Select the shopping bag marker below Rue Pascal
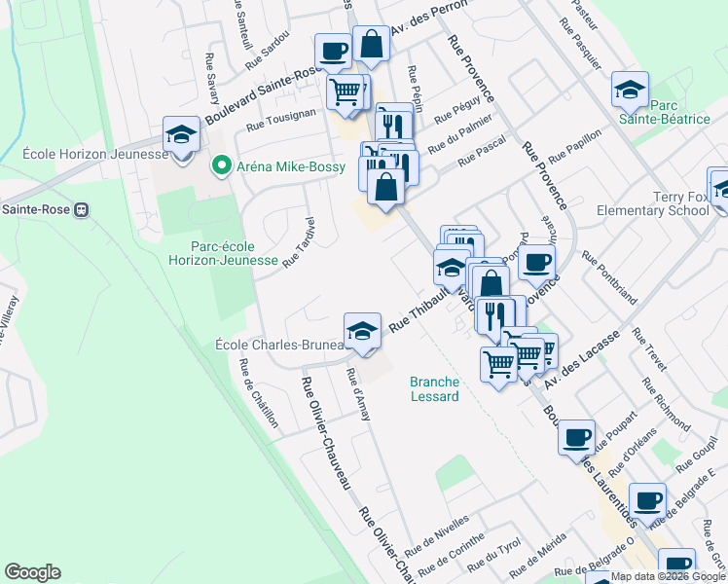The image size is (728, 584). [385, 188]
